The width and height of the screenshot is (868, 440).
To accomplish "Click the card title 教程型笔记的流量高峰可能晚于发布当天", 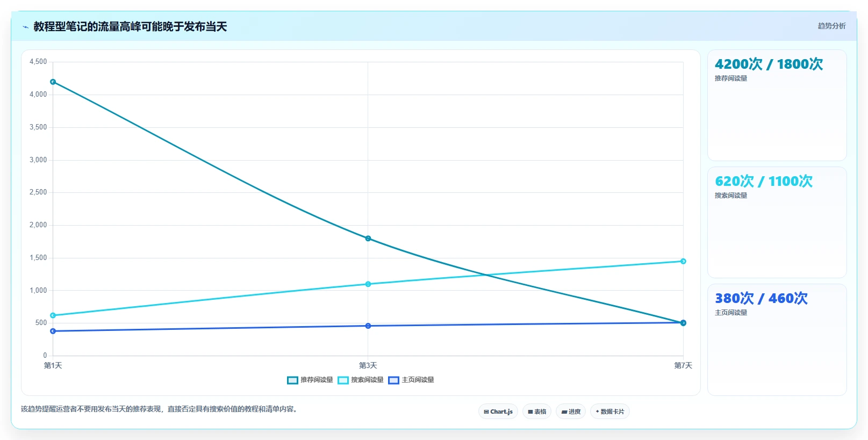I will coord(130,27).
